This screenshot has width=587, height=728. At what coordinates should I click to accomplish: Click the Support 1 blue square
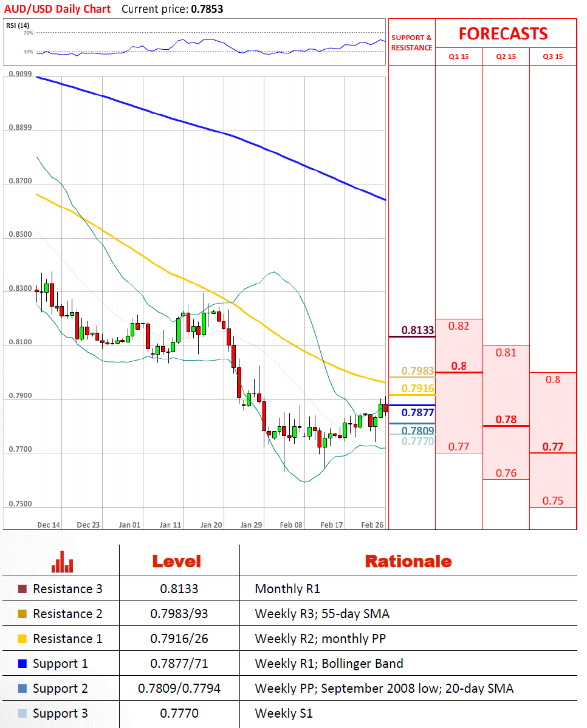point(22,664)
